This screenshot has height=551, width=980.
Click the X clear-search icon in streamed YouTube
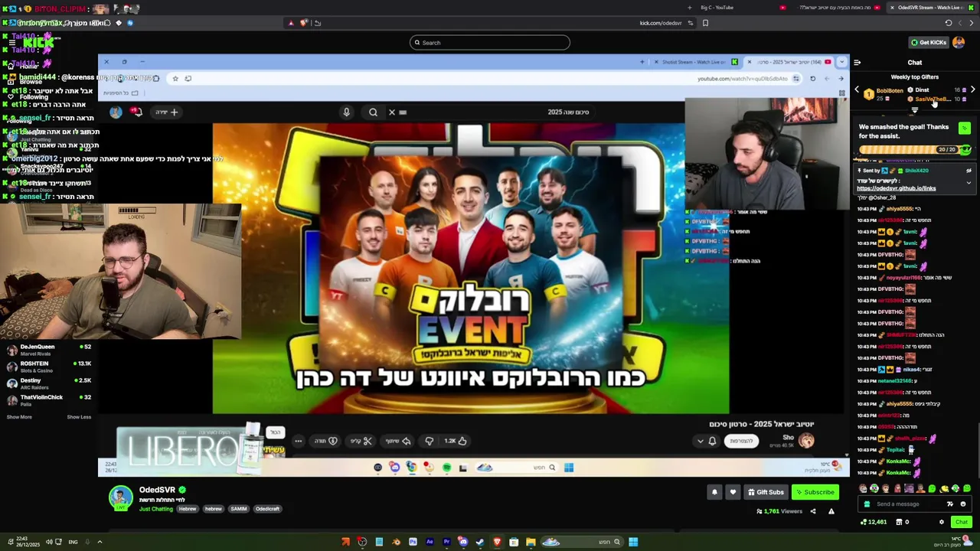[x=391, y=112]
